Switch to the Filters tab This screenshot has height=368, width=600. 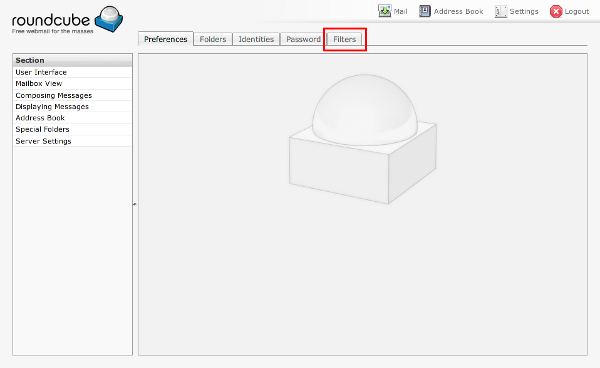pyautogui.click(x=344, y=39)
